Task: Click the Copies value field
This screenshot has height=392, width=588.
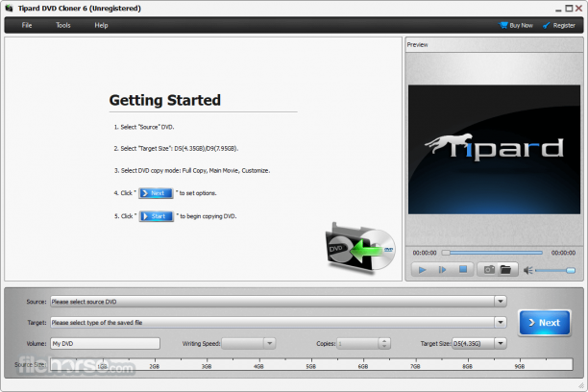Action: [x=357, y=343]
